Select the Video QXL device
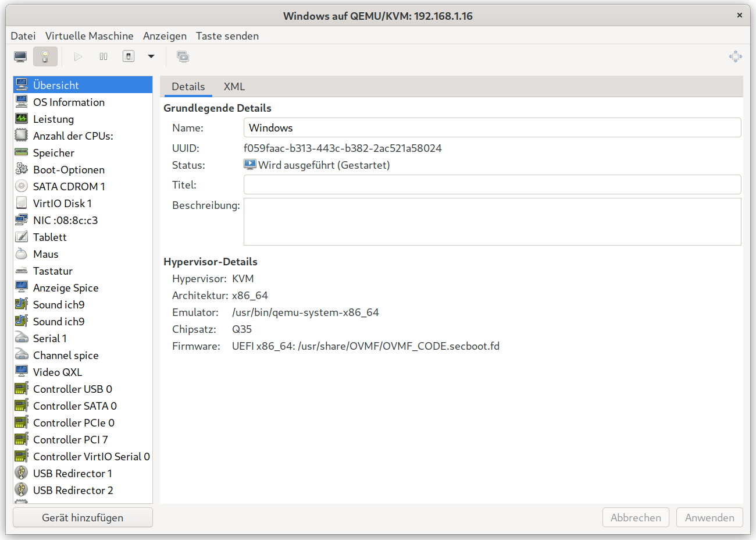 (x=58, y=372)
